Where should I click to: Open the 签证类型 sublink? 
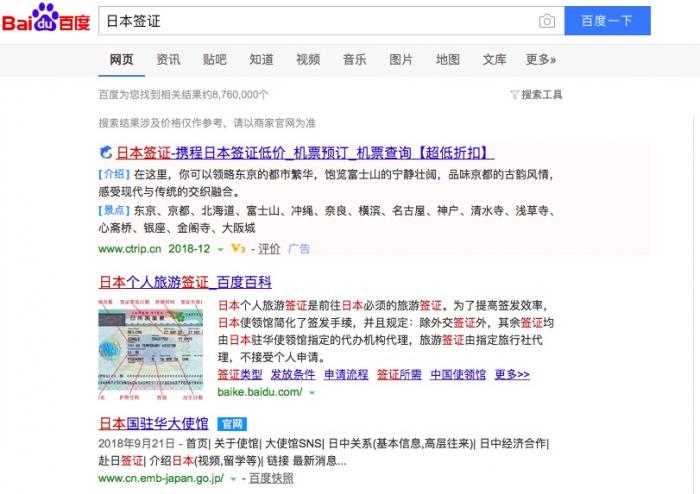[x=240, y=374]
